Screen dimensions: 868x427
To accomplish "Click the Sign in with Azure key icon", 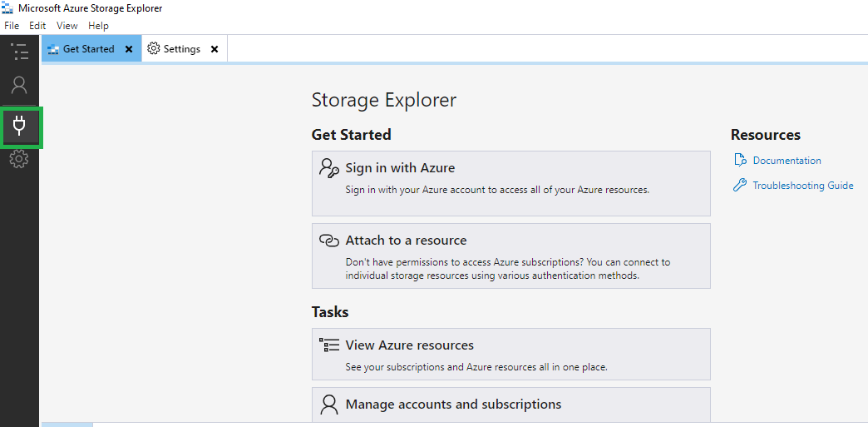I will click(x=328, y=168).
